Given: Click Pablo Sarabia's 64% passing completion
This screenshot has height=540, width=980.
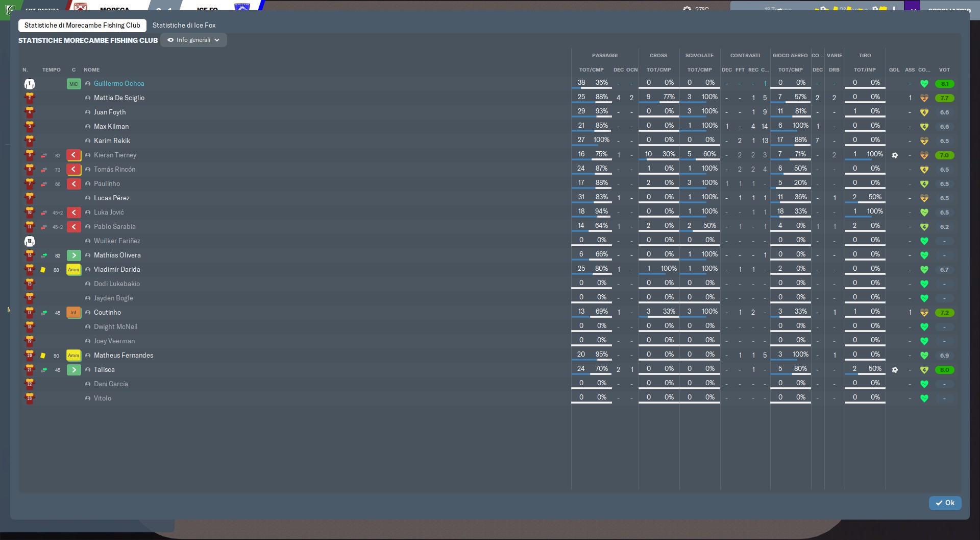Looking at the screenshot, I should tap(601, 225).
